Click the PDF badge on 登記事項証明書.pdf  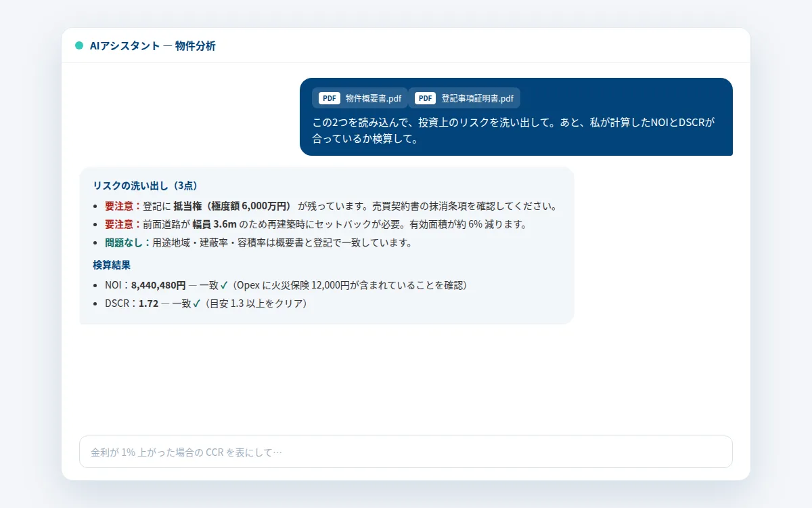tap(426, 98)
